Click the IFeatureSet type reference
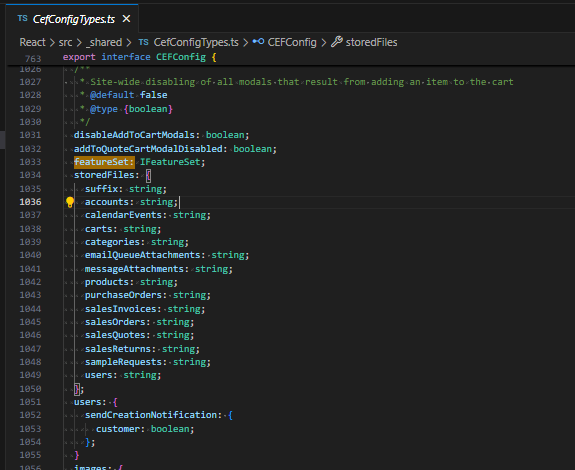Viewport: 575px width, 470px height. (x=170, y=162)
